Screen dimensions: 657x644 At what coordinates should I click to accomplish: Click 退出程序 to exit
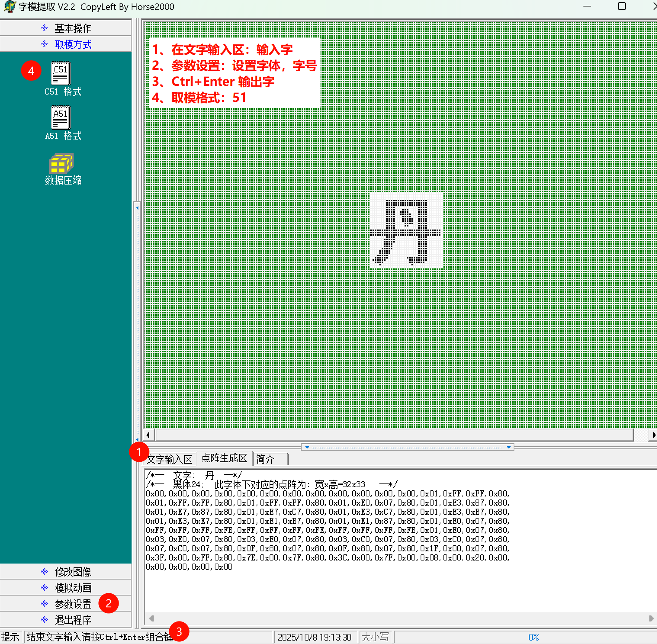tap(66, 620)
